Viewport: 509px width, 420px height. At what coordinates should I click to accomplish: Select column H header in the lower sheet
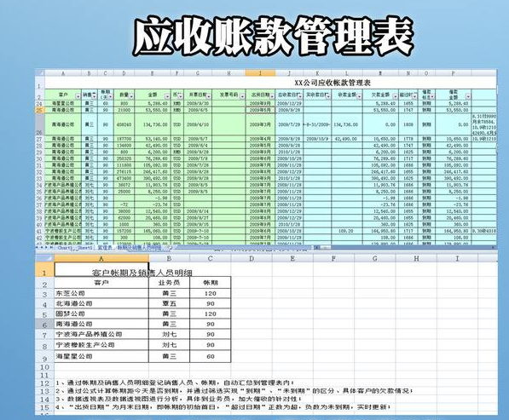(x=416, y=258)
